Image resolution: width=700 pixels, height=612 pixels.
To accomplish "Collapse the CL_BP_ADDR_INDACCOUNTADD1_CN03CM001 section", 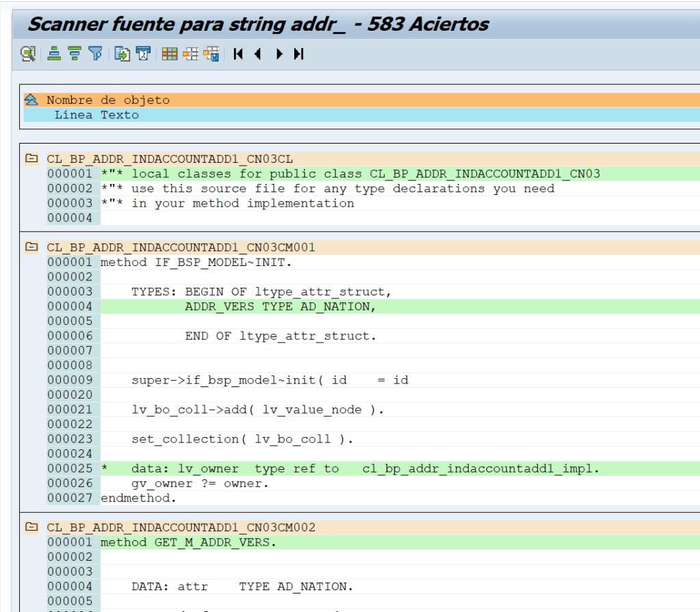I will click(30, 247).
